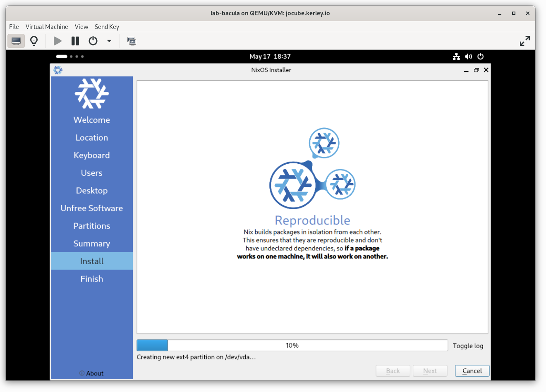Image resolution: width=546 pixels, height=392 pixels.
Task: Open the View menu
Action: 81,26
